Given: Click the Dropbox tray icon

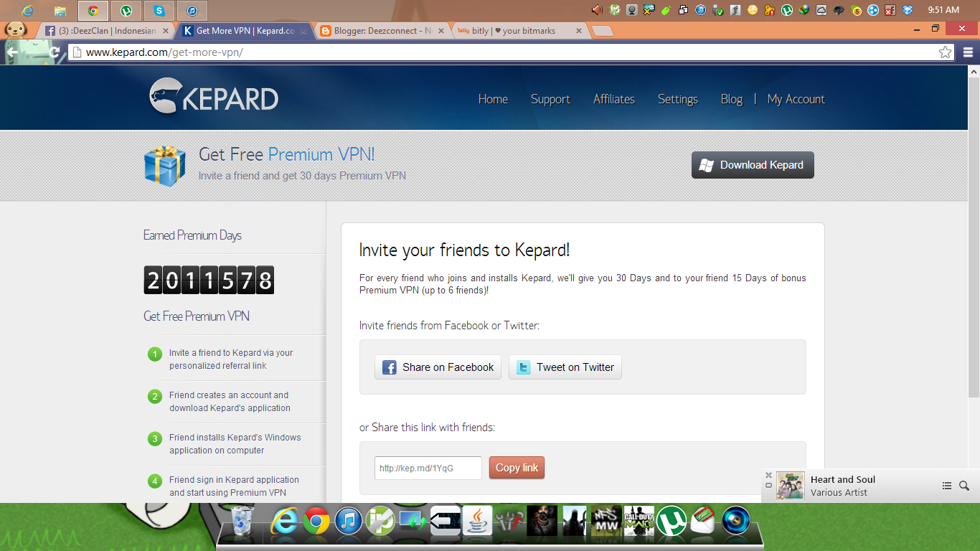Looking at the screenshot, I should coord(908,10).
